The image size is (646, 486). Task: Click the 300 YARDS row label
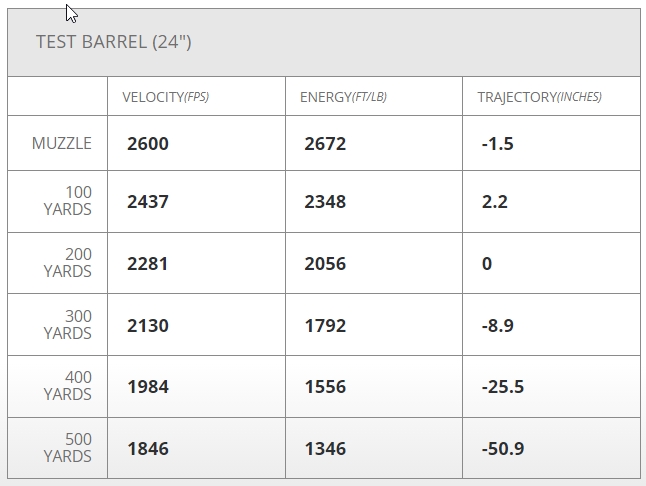(68, 325)
